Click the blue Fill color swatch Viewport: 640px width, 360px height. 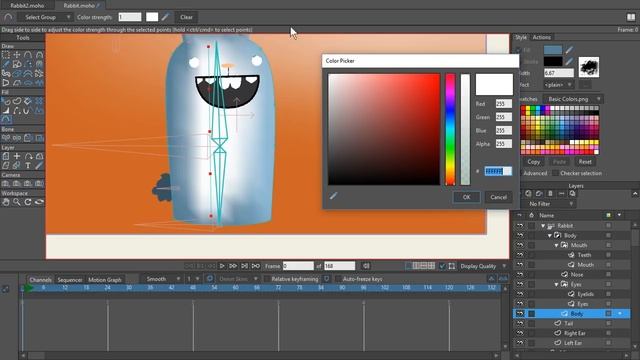coord(553,50)
